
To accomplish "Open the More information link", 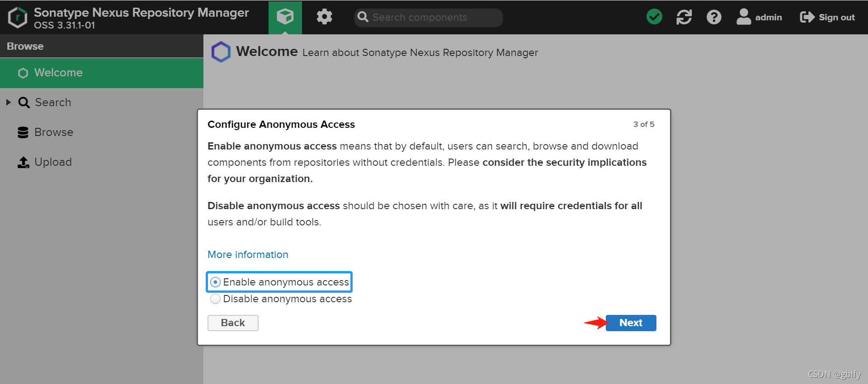I will [248, 254].
